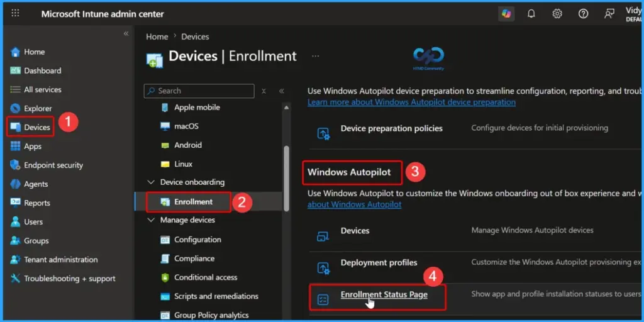Screen dimensions: 644x322
Task: Open the account profile in the top right
Action: click(634, 14)
